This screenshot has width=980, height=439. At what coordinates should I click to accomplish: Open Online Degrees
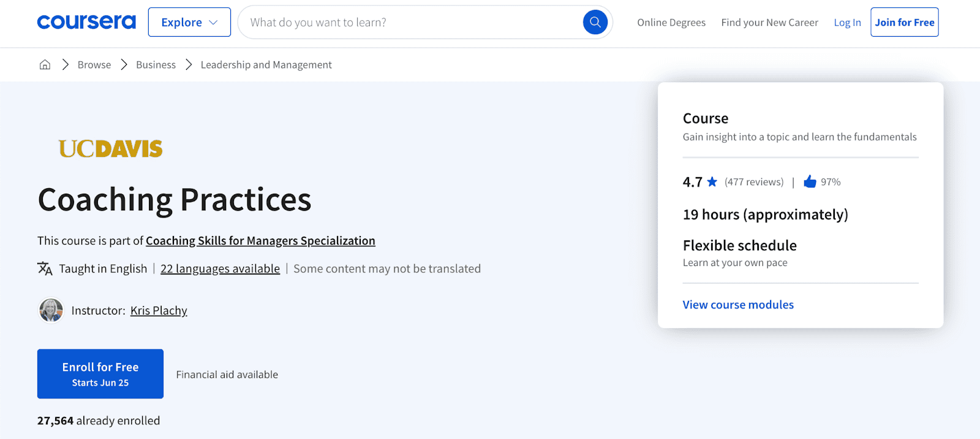[671, 23]
